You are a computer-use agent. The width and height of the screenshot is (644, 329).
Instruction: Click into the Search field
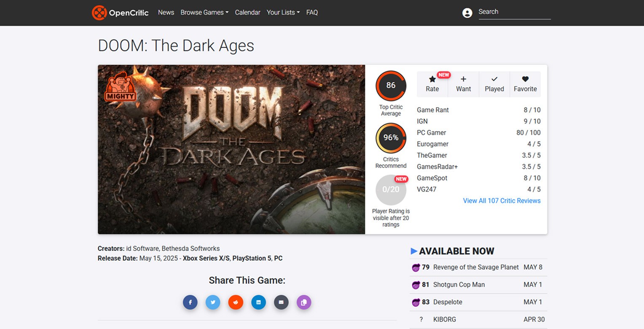click(515, 12)
